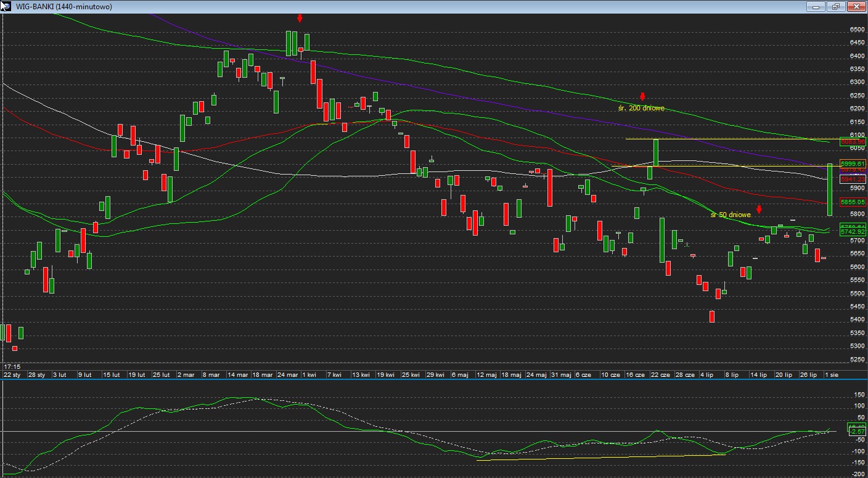The width and height of the screenshot is (868, 478).
Task: Select the 'śr. 200 dniowe' text annotation
Action: click(x=641, y=108)
